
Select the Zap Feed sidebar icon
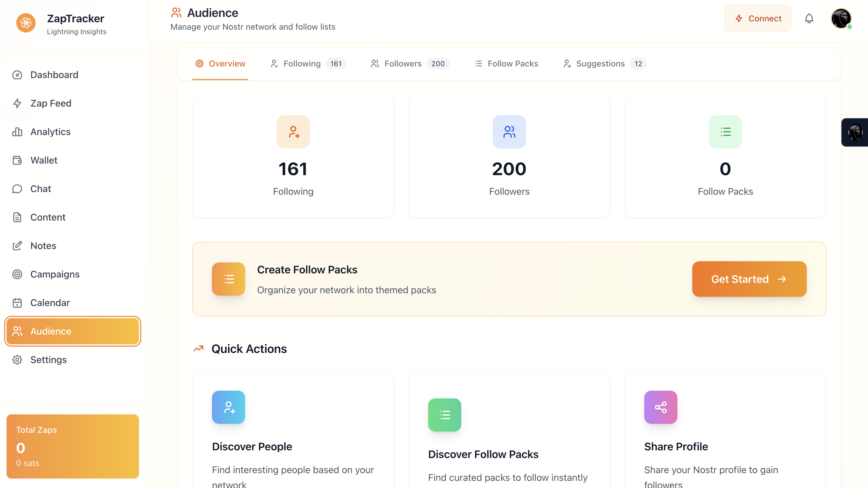tap(18, 103)
